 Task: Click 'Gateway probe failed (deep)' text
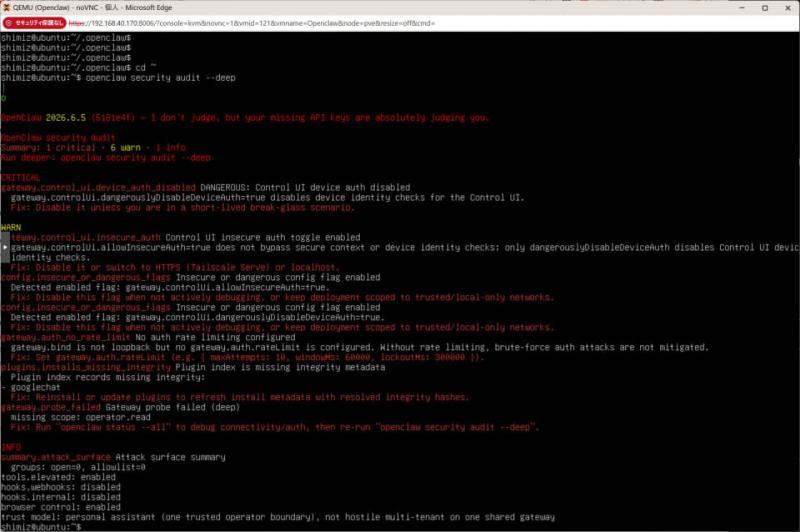click(172, 408)
